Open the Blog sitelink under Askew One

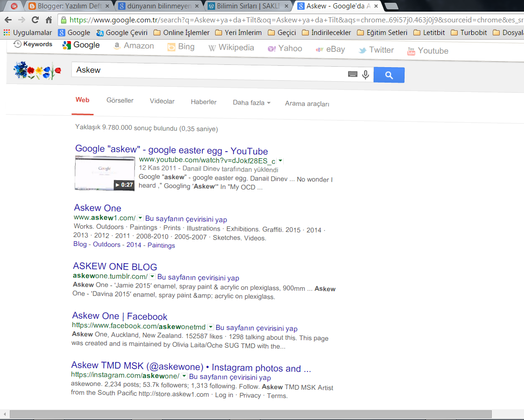coord(80,244)
